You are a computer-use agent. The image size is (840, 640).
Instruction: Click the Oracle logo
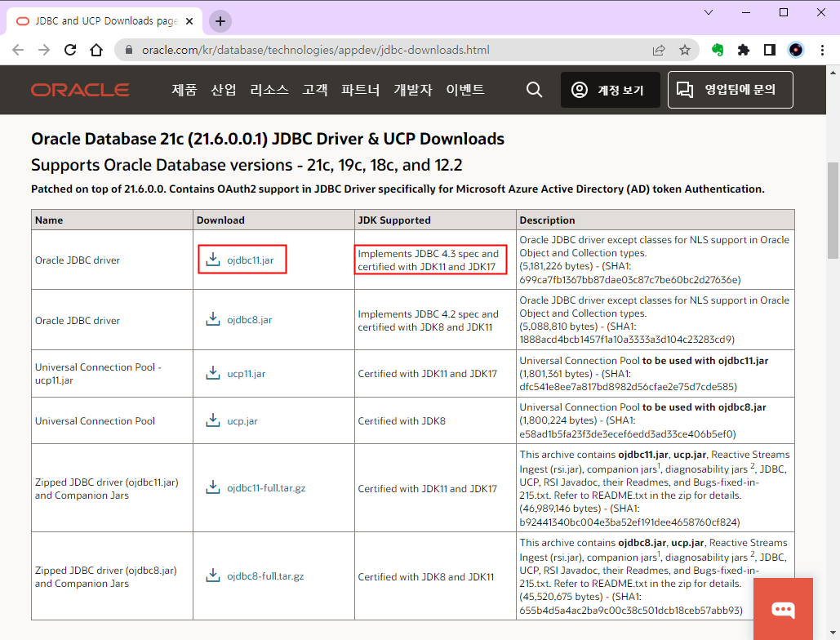coord(80,90)
